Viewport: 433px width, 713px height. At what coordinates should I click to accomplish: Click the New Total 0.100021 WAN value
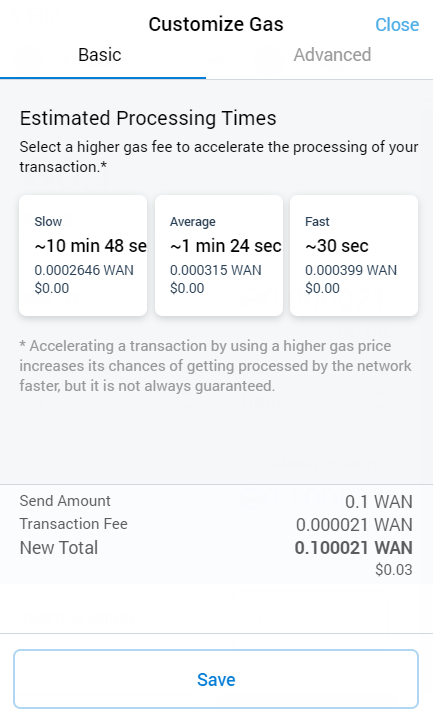(353, 548)
